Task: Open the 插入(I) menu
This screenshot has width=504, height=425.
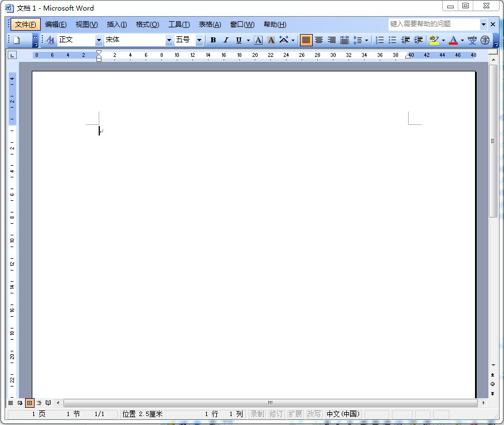Action: (x=117, y=25)
